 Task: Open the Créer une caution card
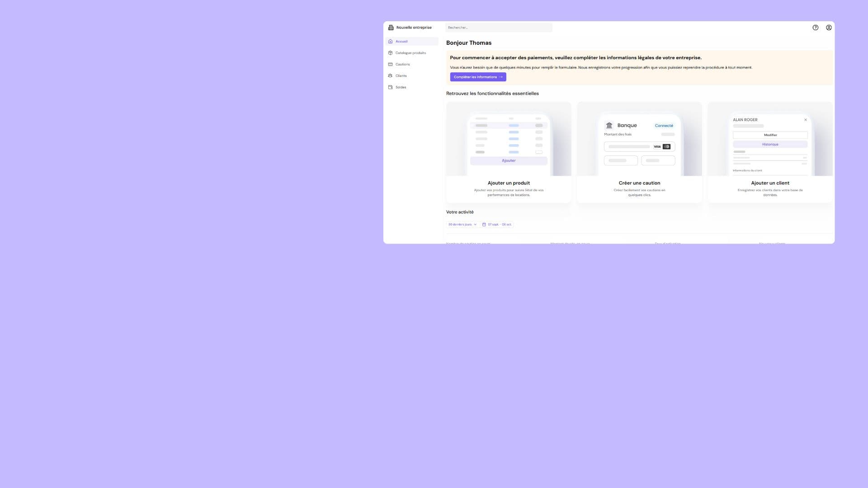pos(639,183)
